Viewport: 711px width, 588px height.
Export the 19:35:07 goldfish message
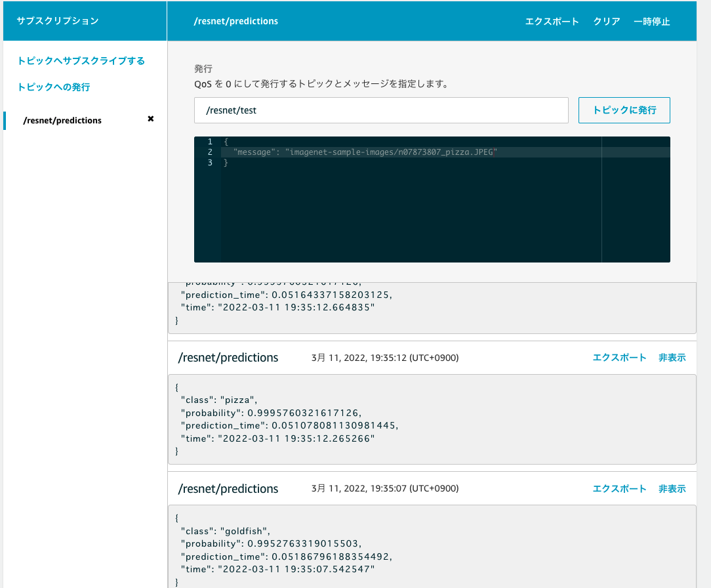point(619,489)
